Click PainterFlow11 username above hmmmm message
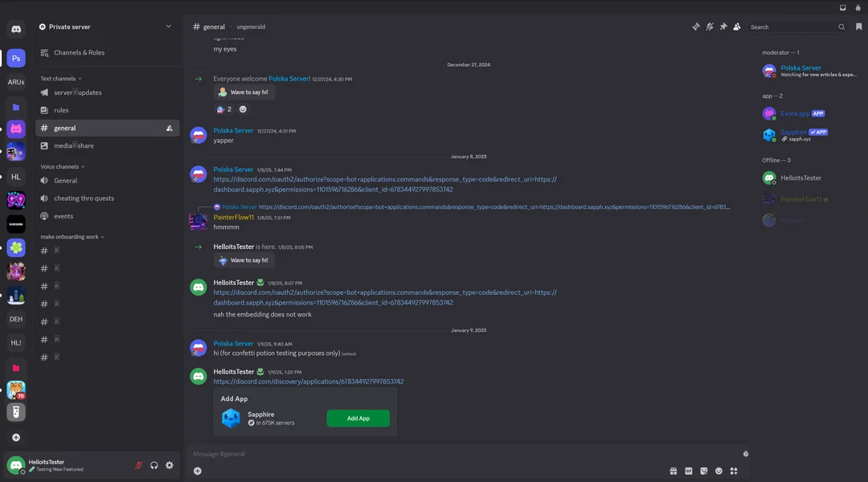The width and height of the screenshot is (868, 482). [234, 218]
